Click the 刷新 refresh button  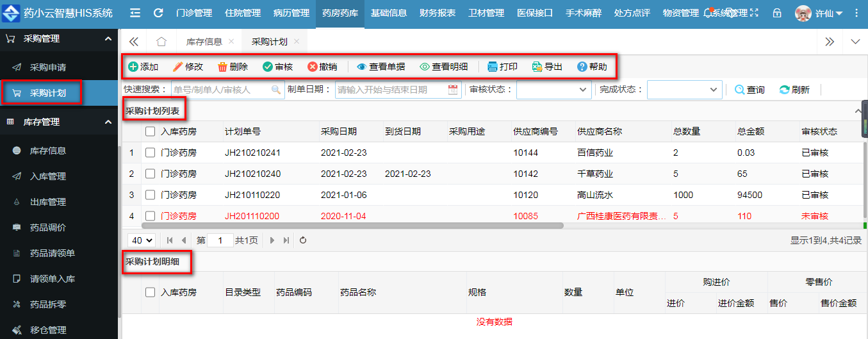(794, 90)
